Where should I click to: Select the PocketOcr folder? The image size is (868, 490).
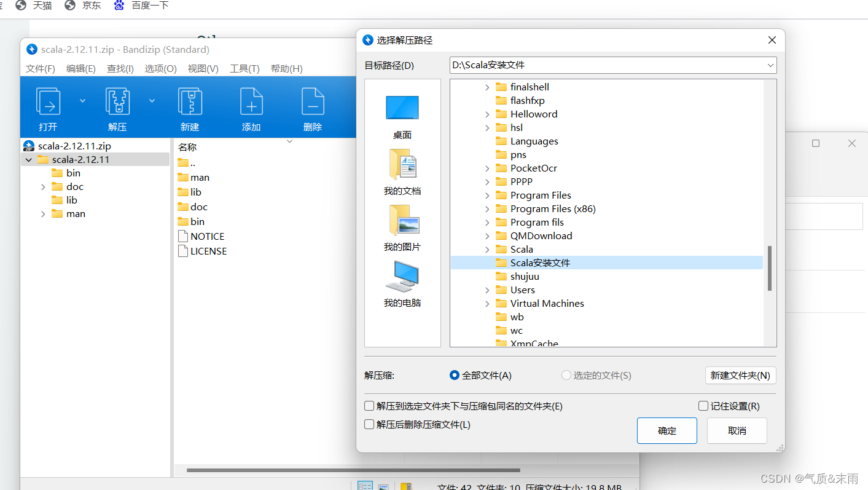coord(534,168)
